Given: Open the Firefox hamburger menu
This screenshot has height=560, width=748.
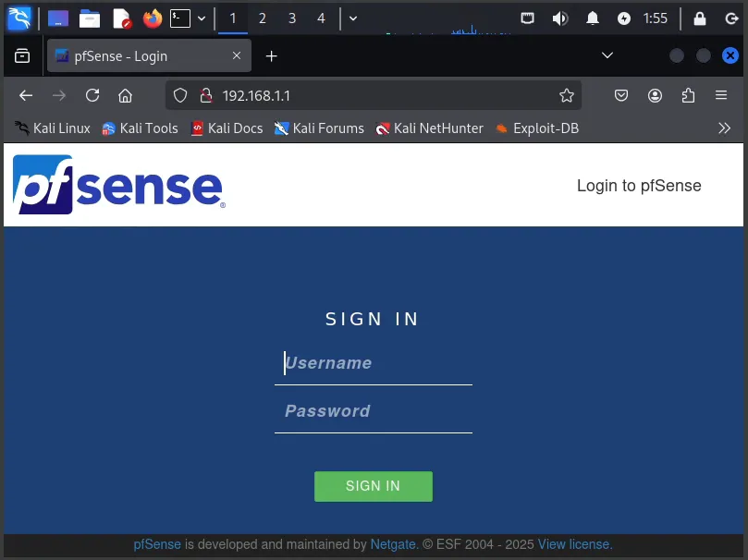Looking at the screenshot, I should coord(721,95).
